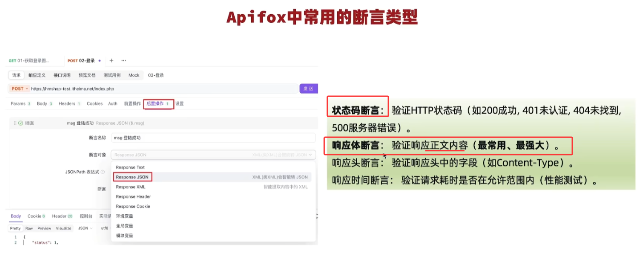Choose Response XML option
644x274 pixels.
coord(213,187)
